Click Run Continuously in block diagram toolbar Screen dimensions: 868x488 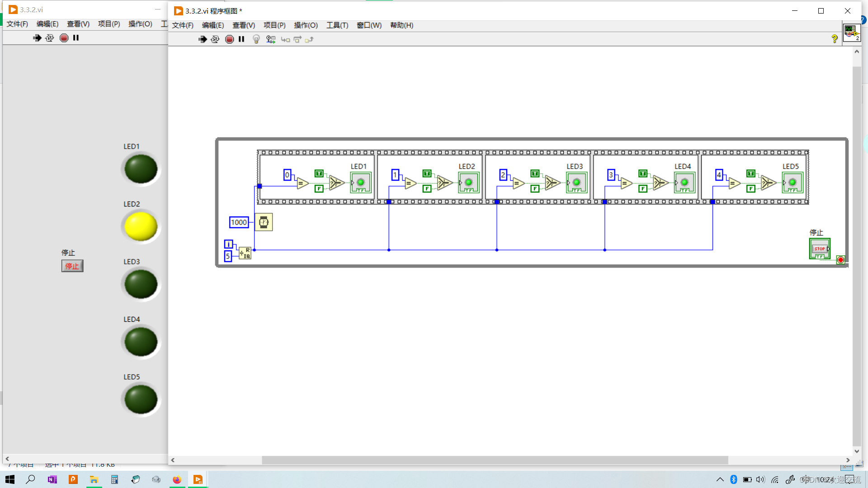click(x=215, y=39)
